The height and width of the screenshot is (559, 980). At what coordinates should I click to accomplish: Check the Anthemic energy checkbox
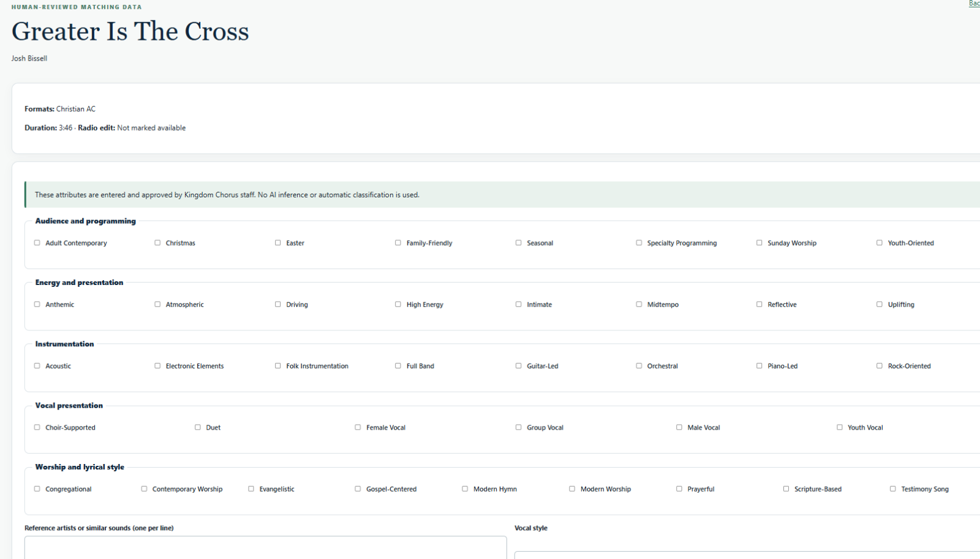[37, 304]
